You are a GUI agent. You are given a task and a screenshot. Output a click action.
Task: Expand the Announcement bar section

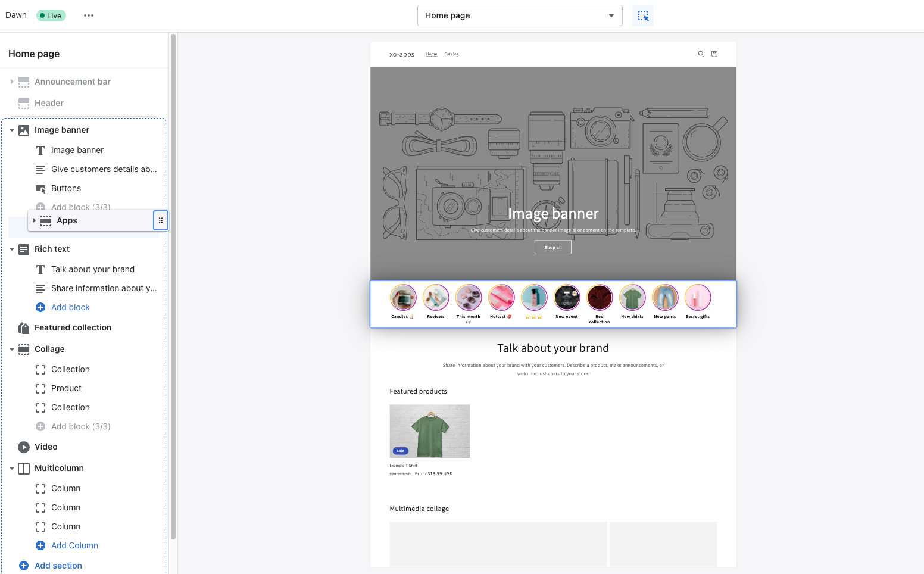coord(12,82)
